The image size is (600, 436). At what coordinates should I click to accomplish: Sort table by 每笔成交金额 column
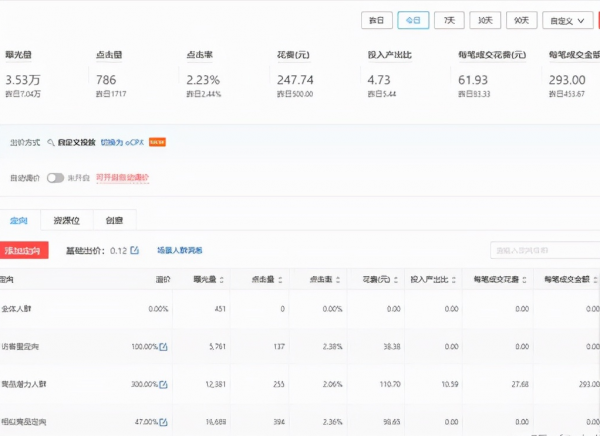(x=595, y=280)
